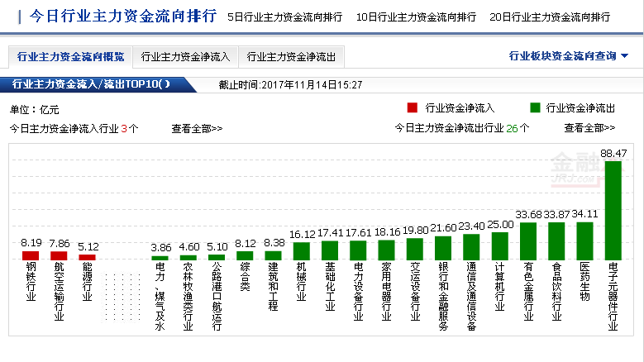Click the 公路港口航运行 axis label
644x362 pixels.
pyautogui.click(x=217, y=297)
